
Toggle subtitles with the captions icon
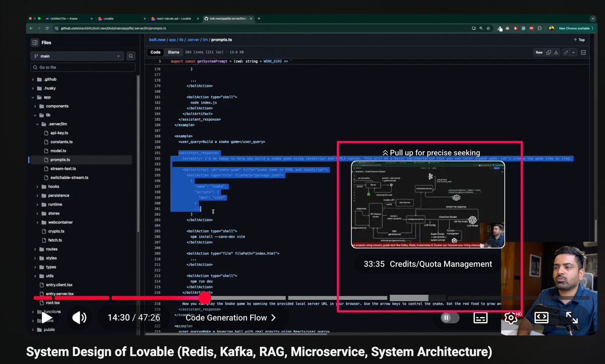(480, 318)
